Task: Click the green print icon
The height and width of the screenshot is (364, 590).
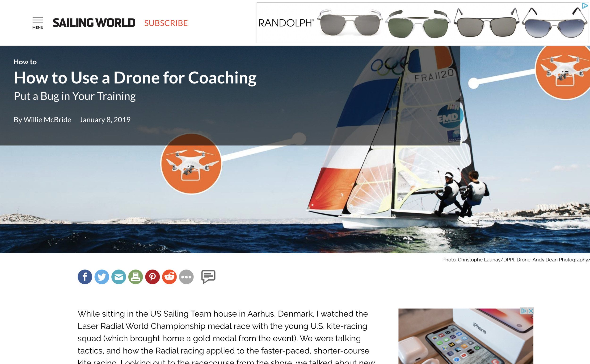Action: click(135, 277)
